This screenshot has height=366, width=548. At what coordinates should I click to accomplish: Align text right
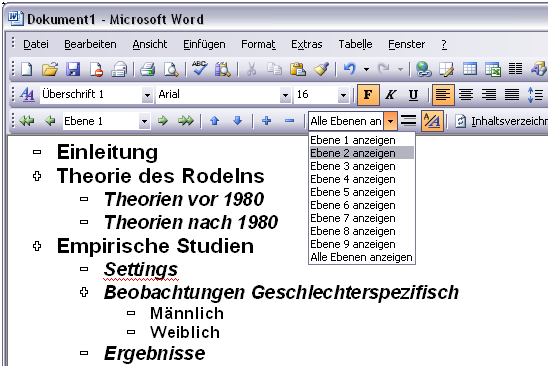pyautogui.click(x=489, y=94)
